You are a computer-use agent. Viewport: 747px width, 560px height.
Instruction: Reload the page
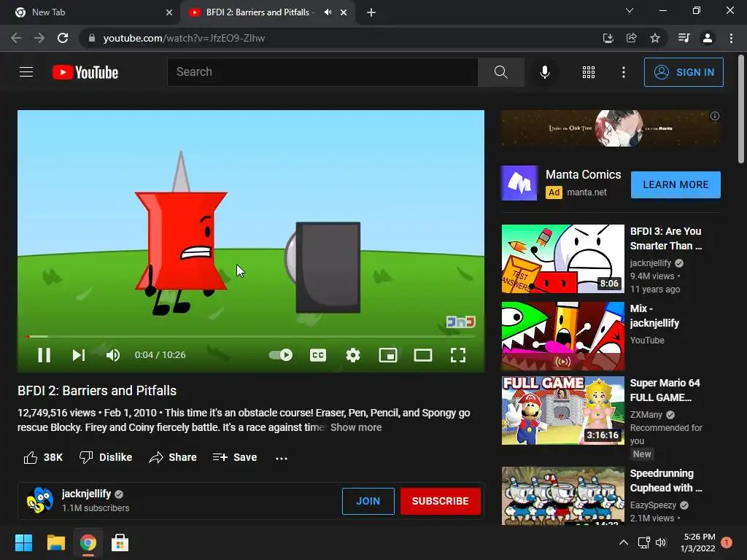(x=63, y=38)
